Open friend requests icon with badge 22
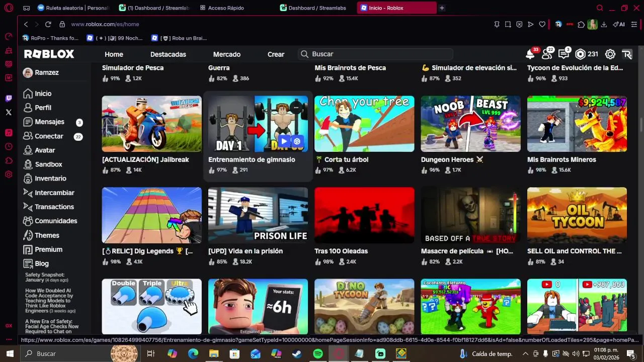The width and height of the screenshot is (644, 362). click(x=546, y=54)
